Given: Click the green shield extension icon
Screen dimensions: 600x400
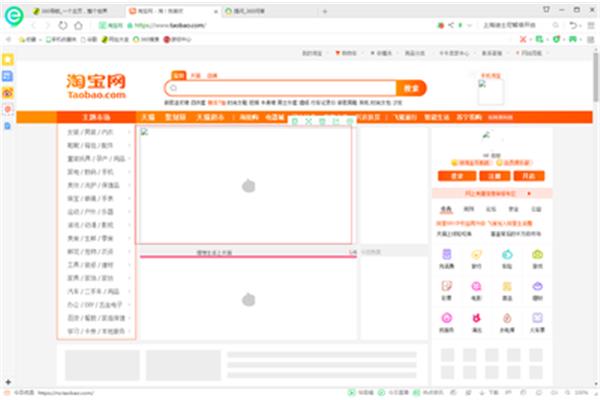Looking at the screenshot, I should (x=557, y=39).
